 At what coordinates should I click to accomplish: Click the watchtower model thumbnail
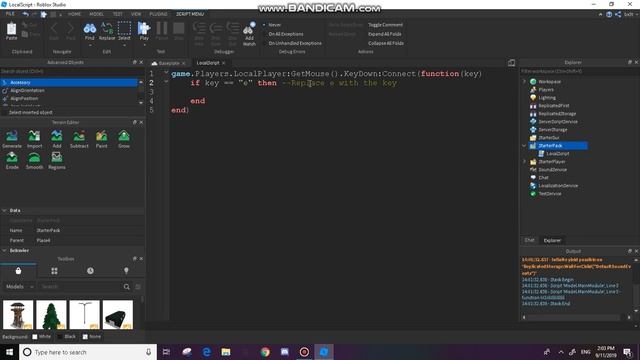tap(18, 315)
